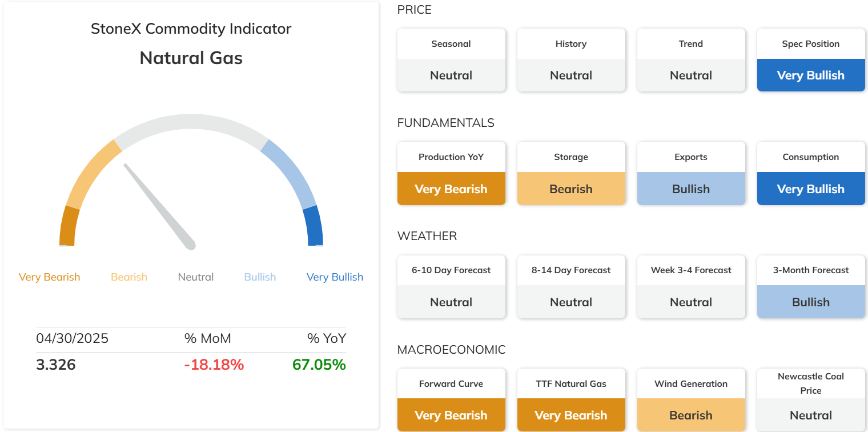
Task: Click the "StoneX Commodity Indicator" title
Action: [191, 29]
